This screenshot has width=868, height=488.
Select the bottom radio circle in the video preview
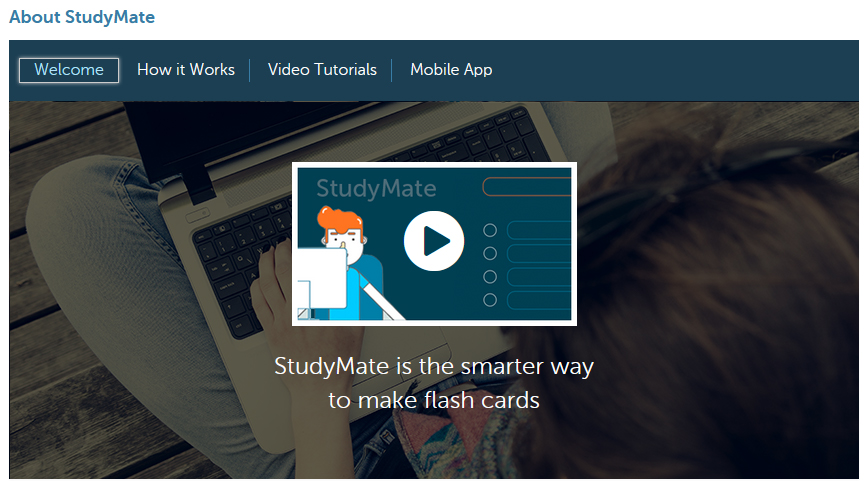click(x=490, y=300)
